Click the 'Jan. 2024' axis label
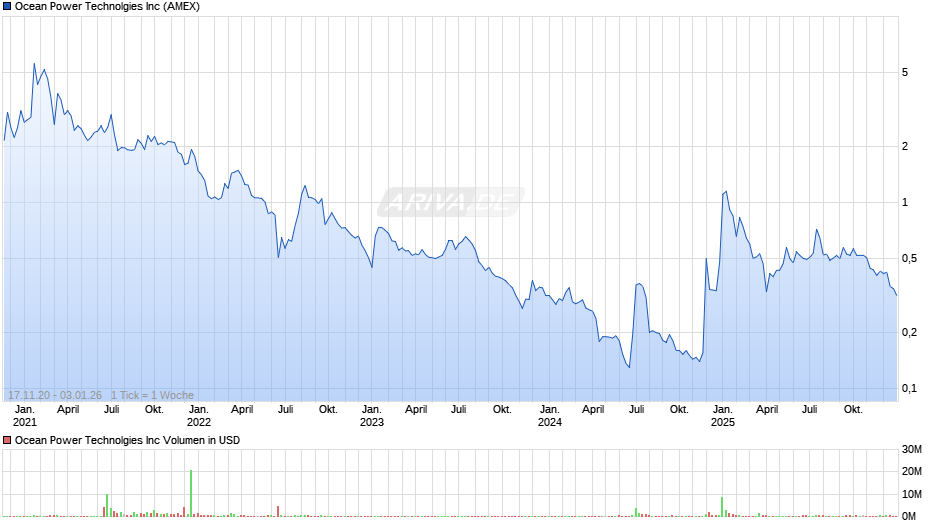This screenshot has height=526, width=940. point(550,416)
